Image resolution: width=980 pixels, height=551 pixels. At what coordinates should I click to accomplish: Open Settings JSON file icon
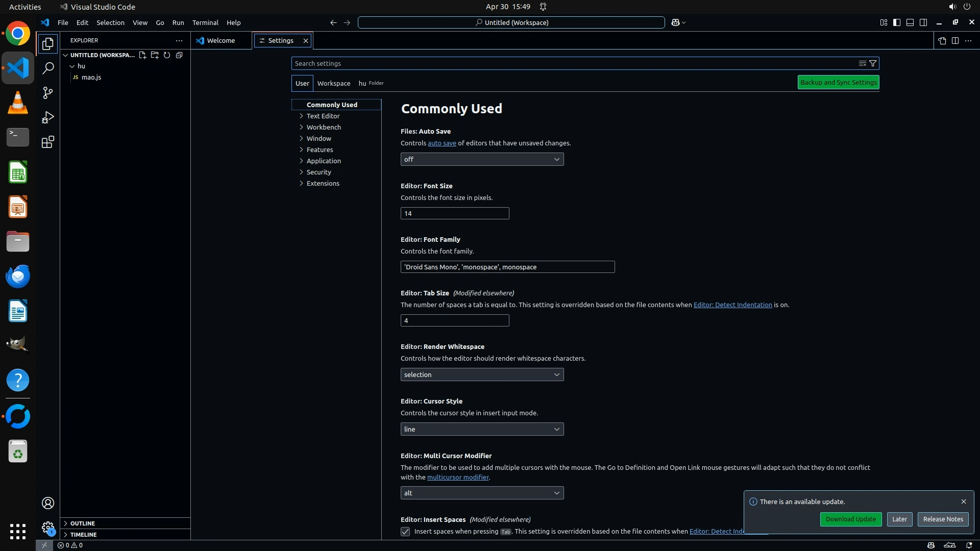tap(942, 40)
